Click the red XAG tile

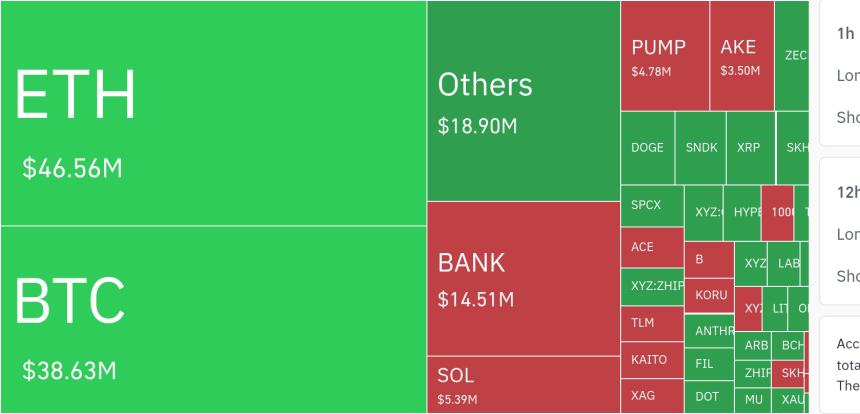(x=652, y=396)
